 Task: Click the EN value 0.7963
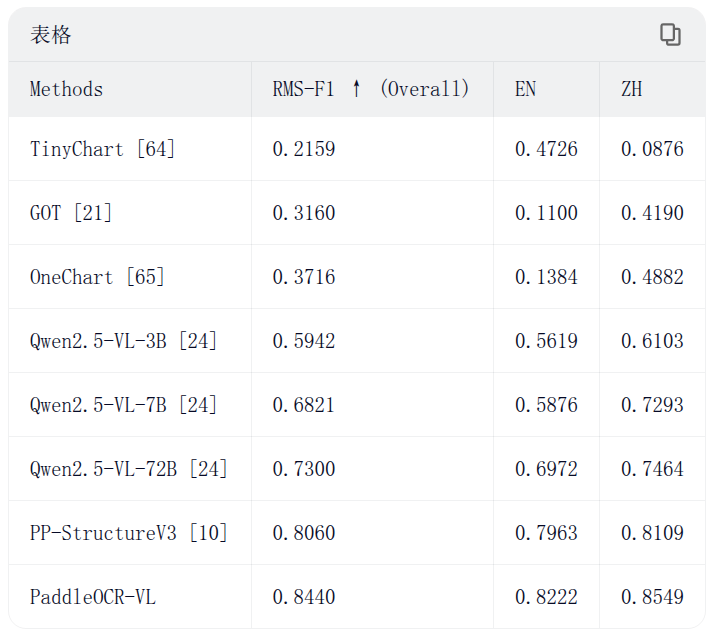click(x=546, y=533)
